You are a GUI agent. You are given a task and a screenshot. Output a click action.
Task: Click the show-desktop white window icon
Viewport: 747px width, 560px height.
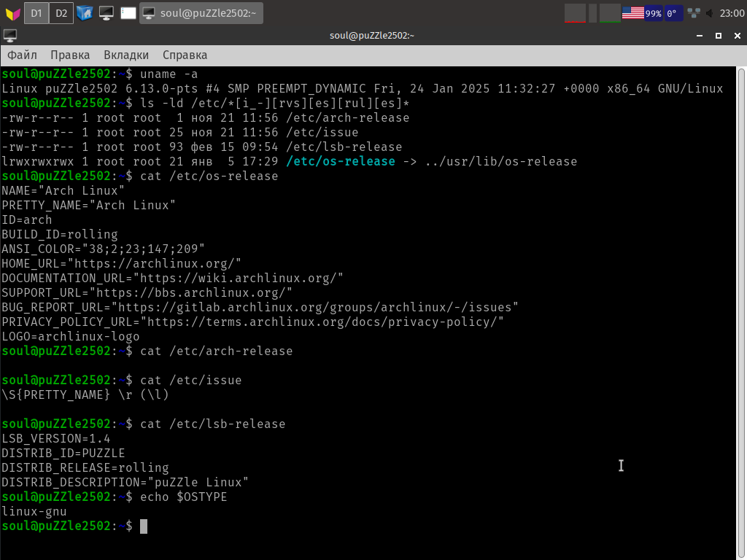[128, 13]
